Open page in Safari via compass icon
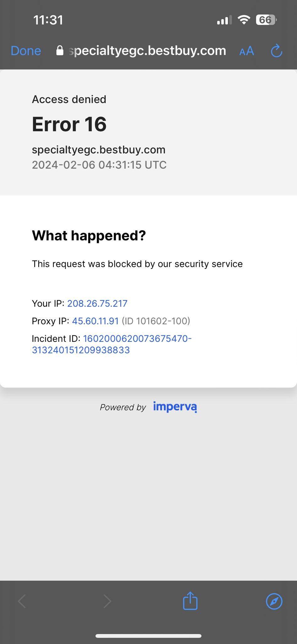The width and height of the screenshot is (297, 644). click(x=274, y=601)
